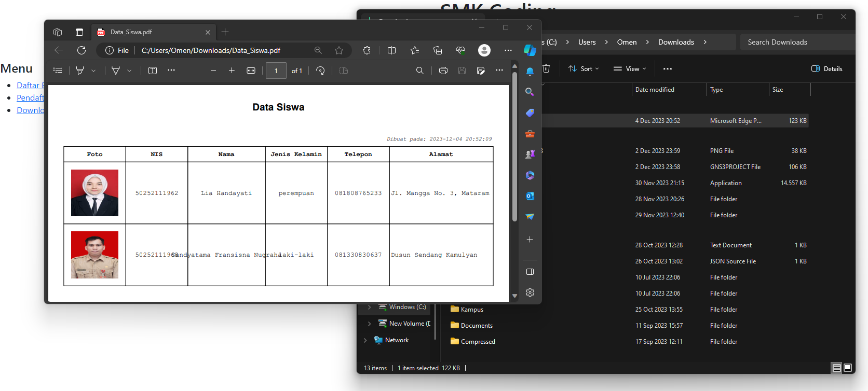Refresh the Edge page
This screenshot has height=391, width=868.
pyautogui.click(x=82, y=50)
